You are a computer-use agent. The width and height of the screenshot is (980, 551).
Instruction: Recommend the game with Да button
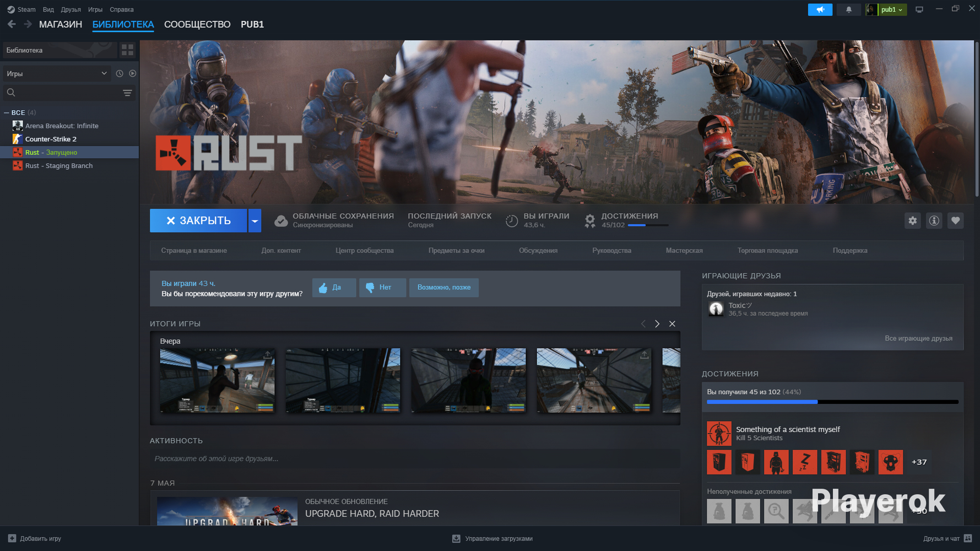(334, 288)
